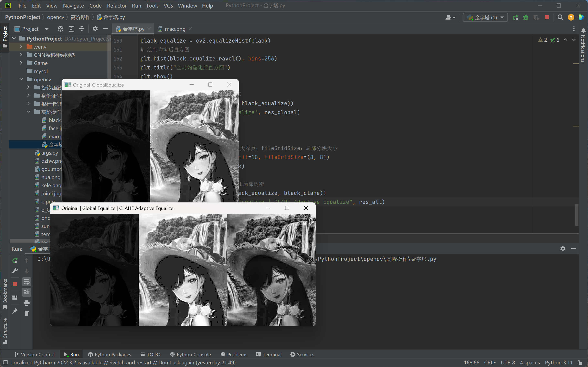Select the mysql folder

click(41, 71)
